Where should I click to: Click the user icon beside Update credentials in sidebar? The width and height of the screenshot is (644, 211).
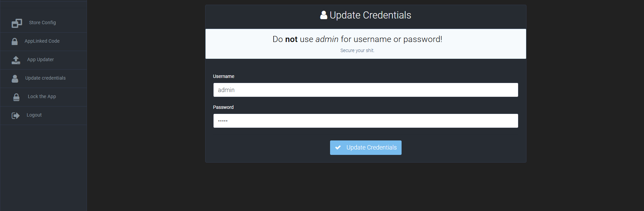(x=15, y=78)
